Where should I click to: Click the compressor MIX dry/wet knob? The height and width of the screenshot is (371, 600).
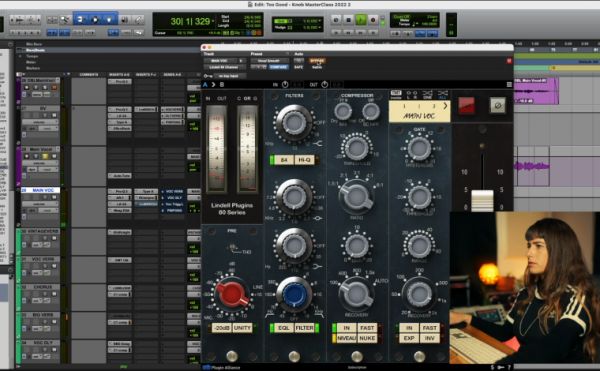343,111
